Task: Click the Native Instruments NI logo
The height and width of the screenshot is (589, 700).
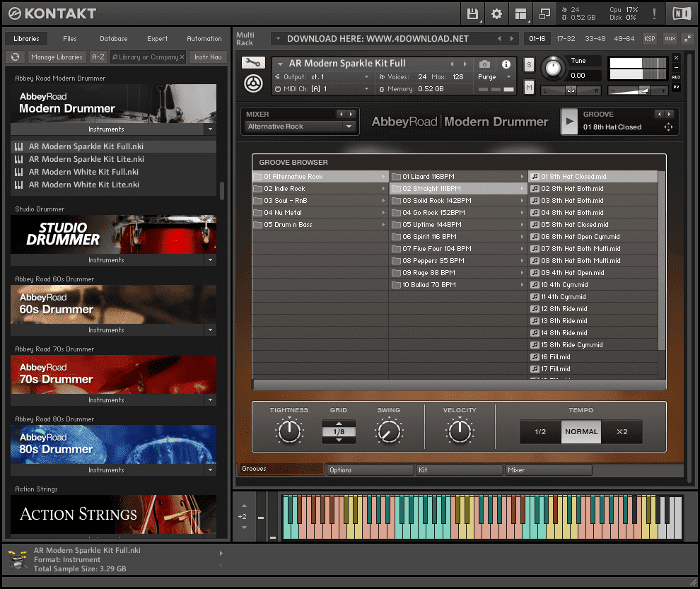Action: pyautogui.click(x=682, y=14)
